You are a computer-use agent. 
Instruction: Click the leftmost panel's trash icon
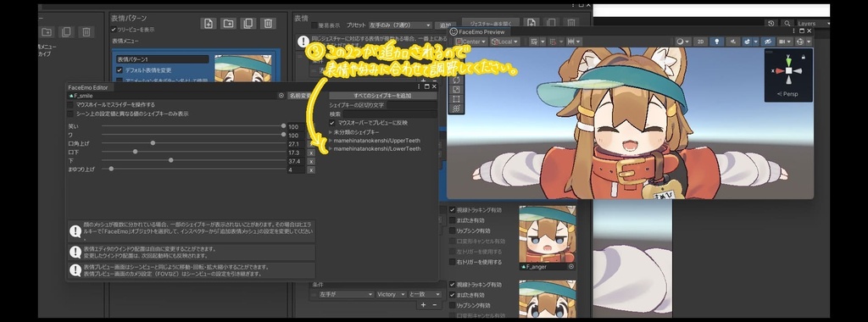(x=86, y=32)
